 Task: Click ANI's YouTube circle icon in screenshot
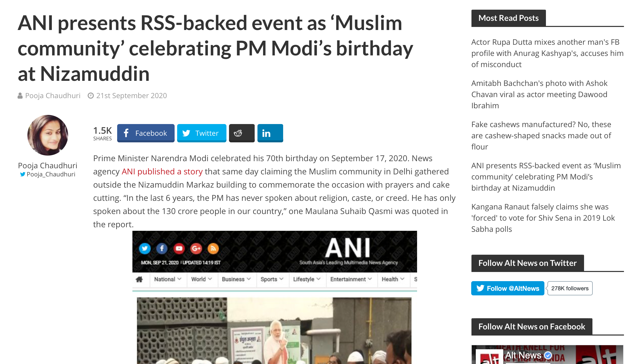coord(179,248)
